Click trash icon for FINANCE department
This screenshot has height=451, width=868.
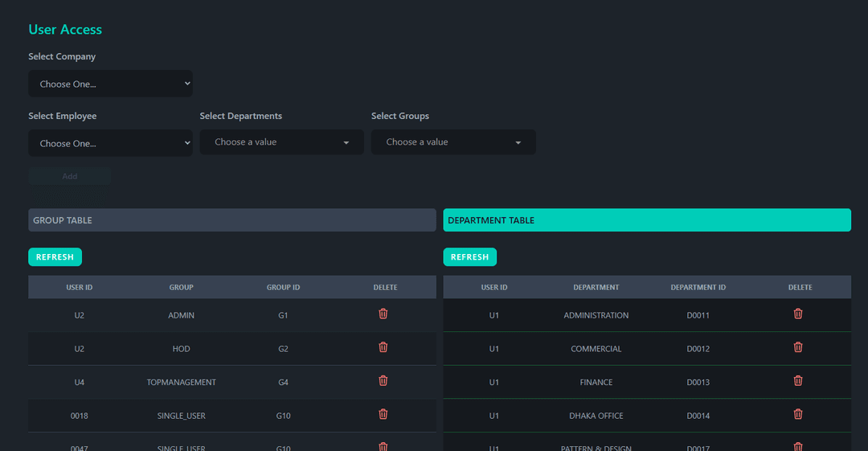pos(798,381)
